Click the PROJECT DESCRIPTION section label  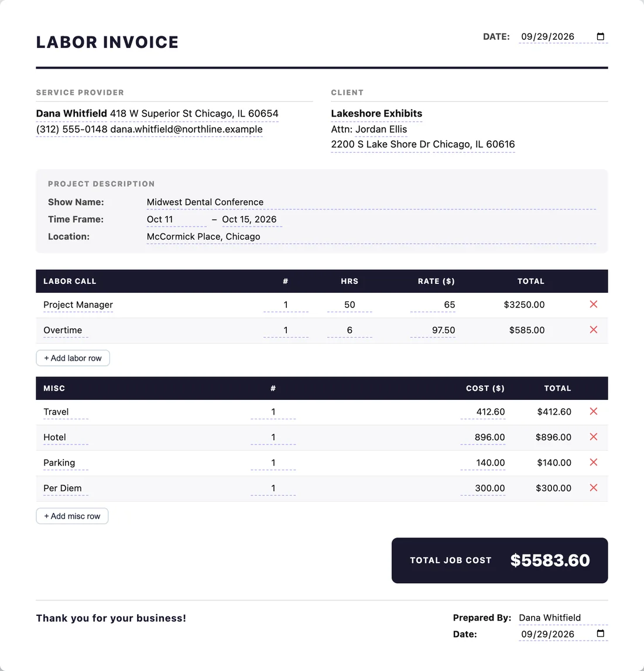click(101, 184)
